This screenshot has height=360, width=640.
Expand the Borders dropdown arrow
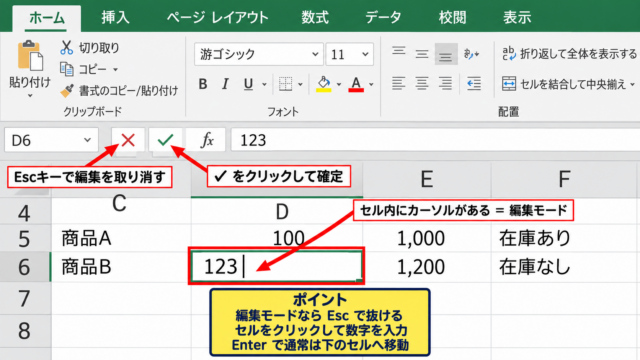[300, 84]
